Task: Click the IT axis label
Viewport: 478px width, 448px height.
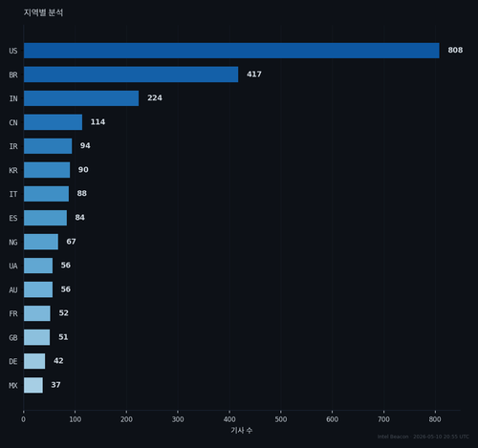Action: pyautogui.click(x=13, y=194)
